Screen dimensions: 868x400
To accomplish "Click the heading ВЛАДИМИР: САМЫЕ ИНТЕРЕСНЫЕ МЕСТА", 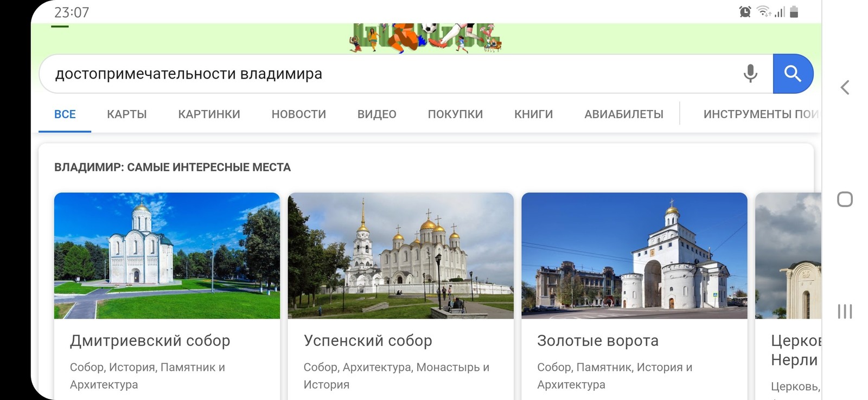I will pyautogui.click(x=173, y=167).
